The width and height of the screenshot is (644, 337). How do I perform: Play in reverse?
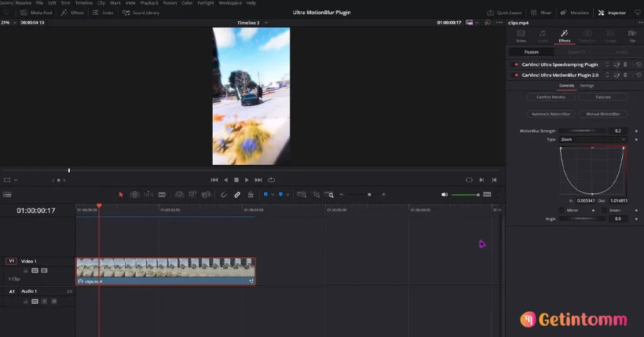point(226,180)
